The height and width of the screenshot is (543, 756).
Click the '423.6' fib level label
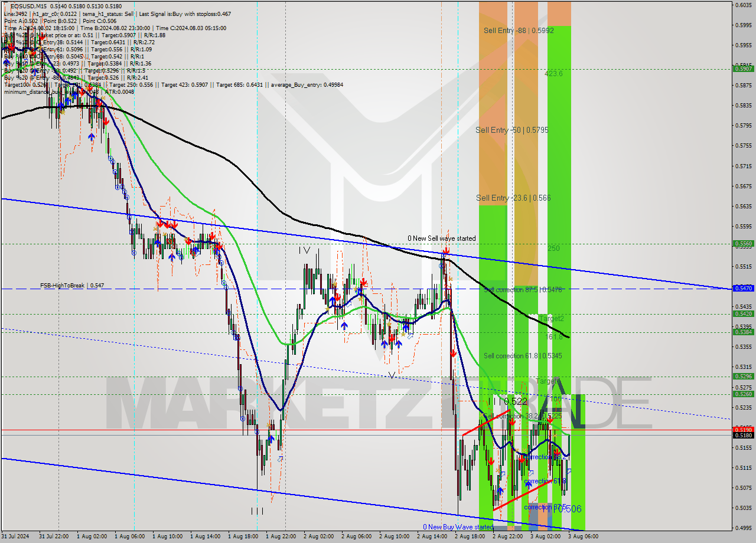point(553,74)
